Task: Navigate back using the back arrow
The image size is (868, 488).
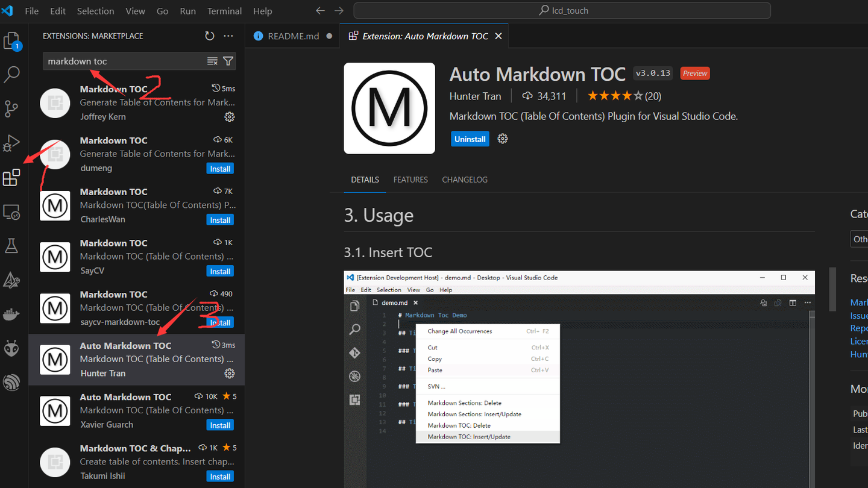Action: 320,10
